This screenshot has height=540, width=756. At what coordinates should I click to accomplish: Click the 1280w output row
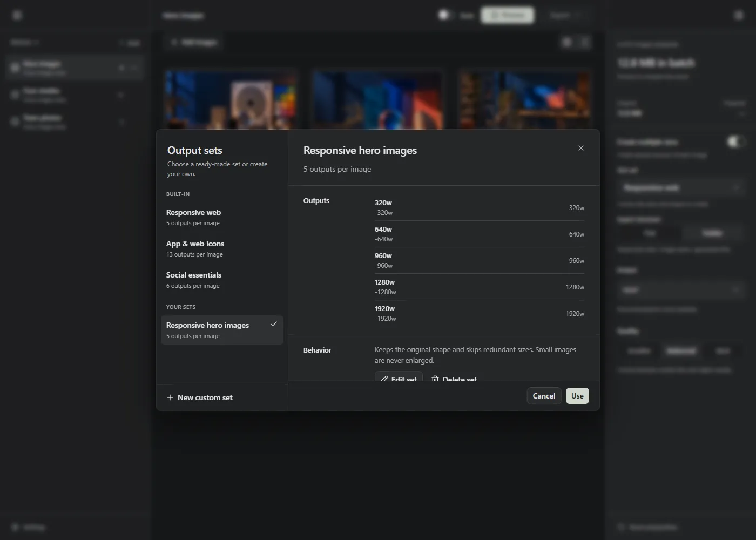click(480, 287)
